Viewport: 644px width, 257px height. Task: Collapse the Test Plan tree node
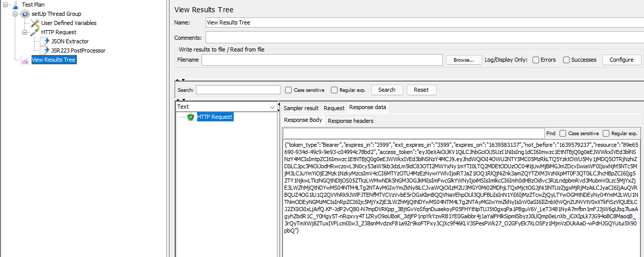(5, 5)
